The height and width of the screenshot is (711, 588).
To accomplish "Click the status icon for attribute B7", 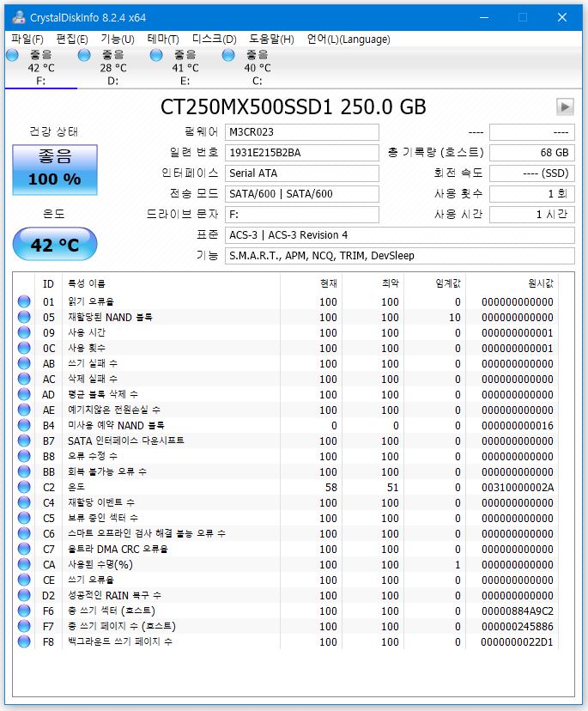I will (24, 441).
